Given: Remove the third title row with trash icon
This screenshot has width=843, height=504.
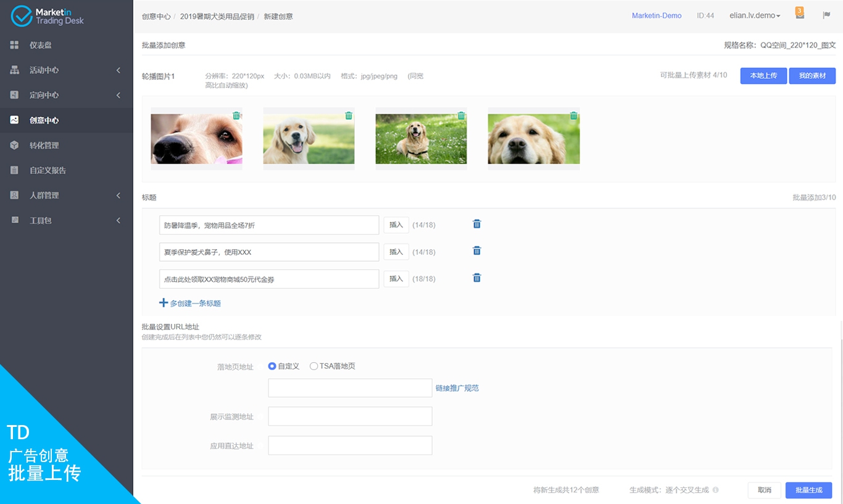Looking at the screenshot, I should [476, 278].
